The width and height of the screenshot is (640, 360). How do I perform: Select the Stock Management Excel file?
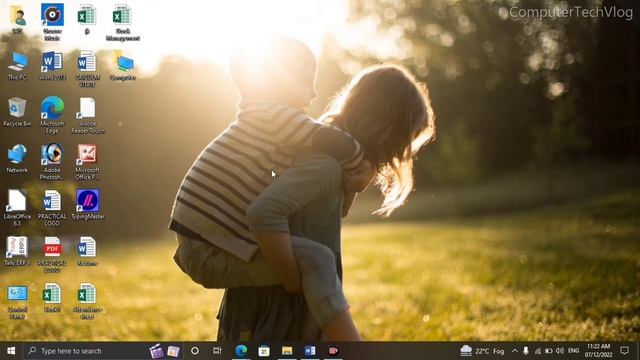click(122, 22)
